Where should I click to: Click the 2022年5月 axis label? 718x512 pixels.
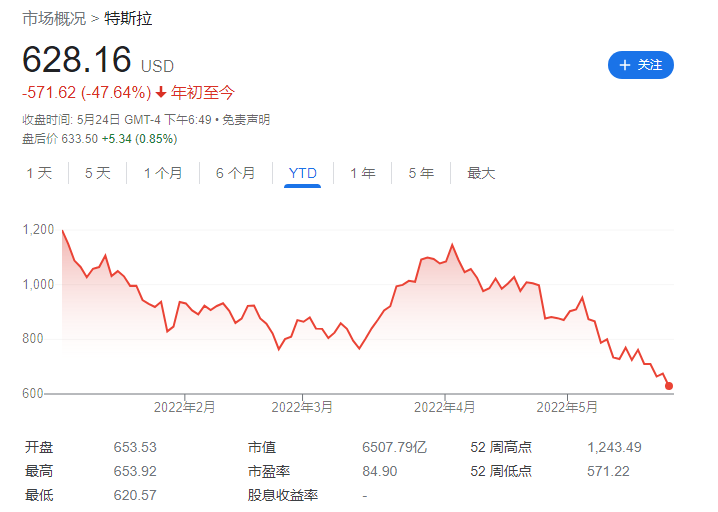(567, 407)
